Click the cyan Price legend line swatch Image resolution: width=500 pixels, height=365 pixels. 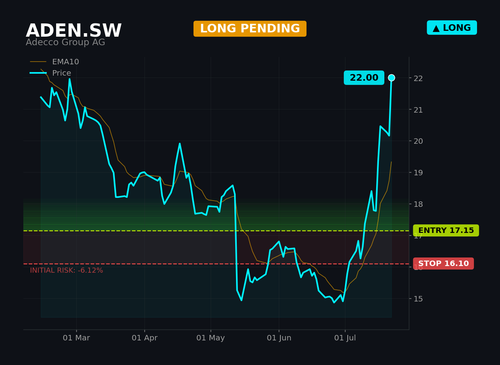[x=38, y=73]
